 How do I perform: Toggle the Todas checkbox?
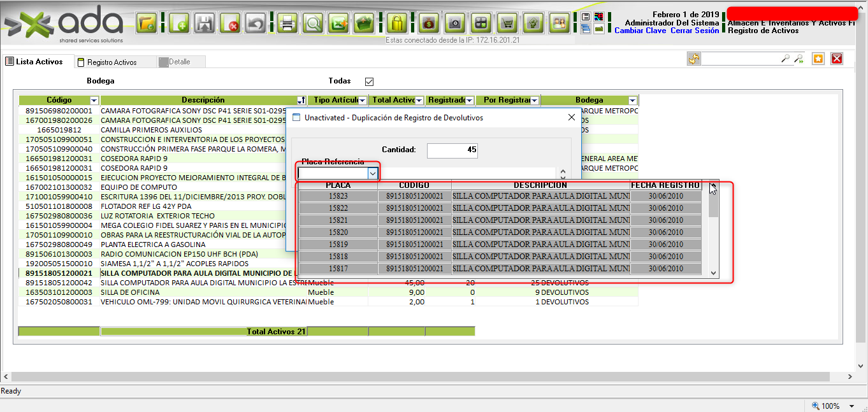pos(369,82)
